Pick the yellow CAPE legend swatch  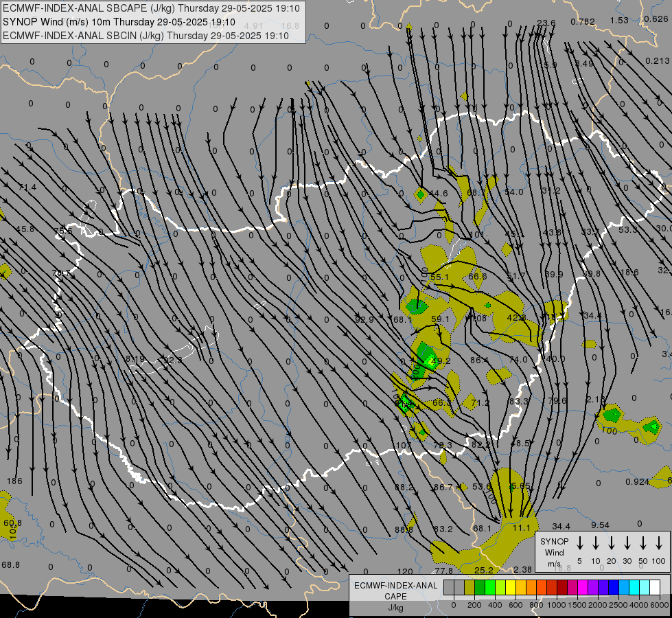click(511, 588)
